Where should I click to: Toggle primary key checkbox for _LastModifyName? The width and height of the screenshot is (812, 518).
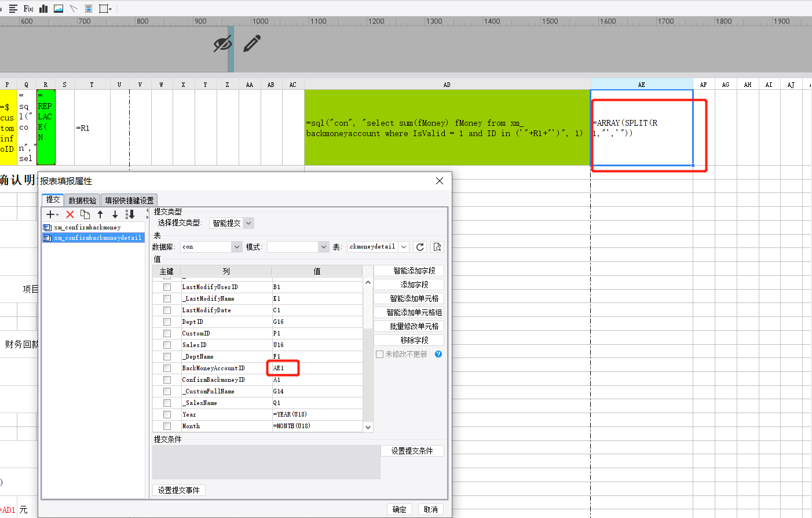pos(167,298)
